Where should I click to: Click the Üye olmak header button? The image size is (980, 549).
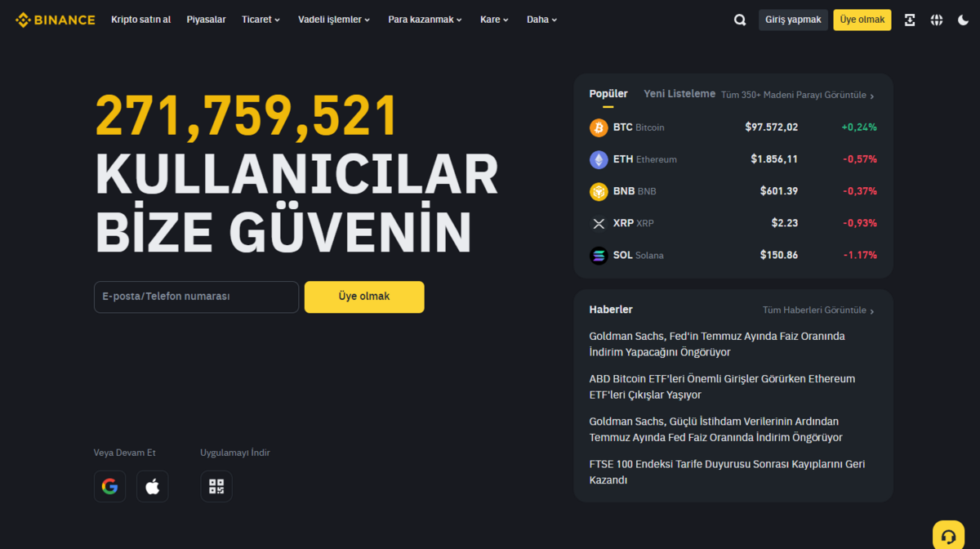[x=862, y=20]
